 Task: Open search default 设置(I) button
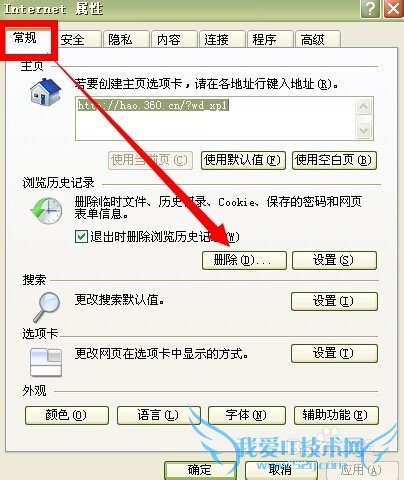pos(334,301)
